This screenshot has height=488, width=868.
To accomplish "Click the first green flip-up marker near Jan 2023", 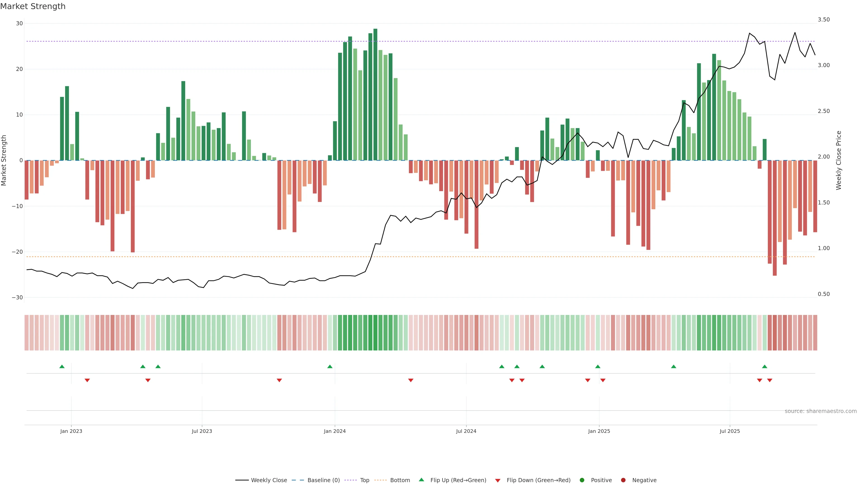I will click(x=62, y=366).
